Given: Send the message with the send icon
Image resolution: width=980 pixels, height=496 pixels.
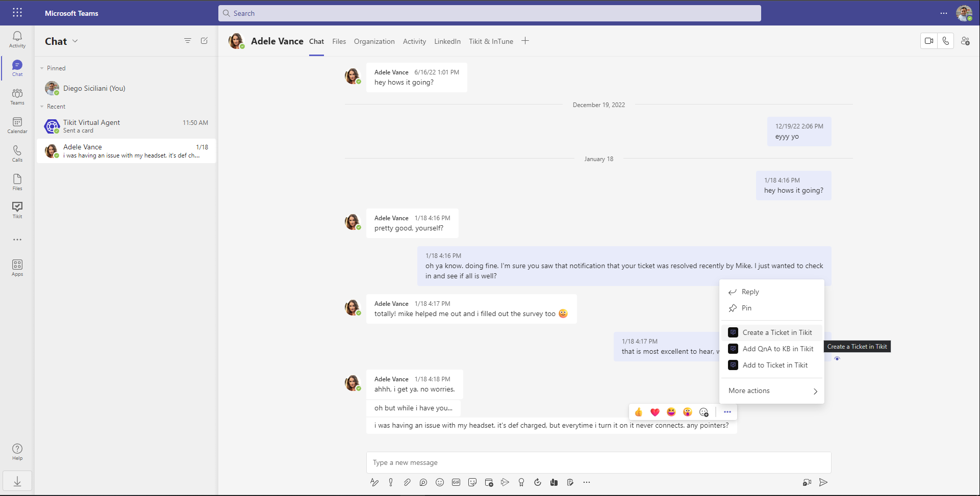Looking at the screenshot, I should (x=824, y=482).
